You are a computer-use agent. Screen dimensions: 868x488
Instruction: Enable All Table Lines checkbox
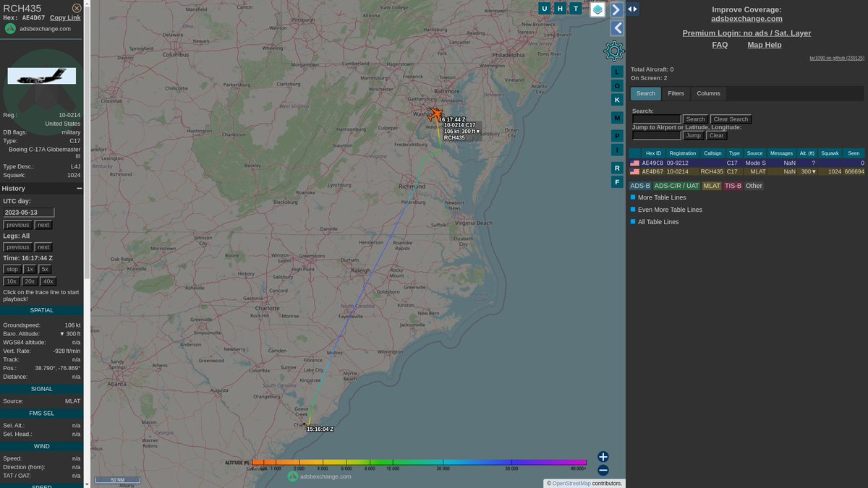[x=633, y=222]
